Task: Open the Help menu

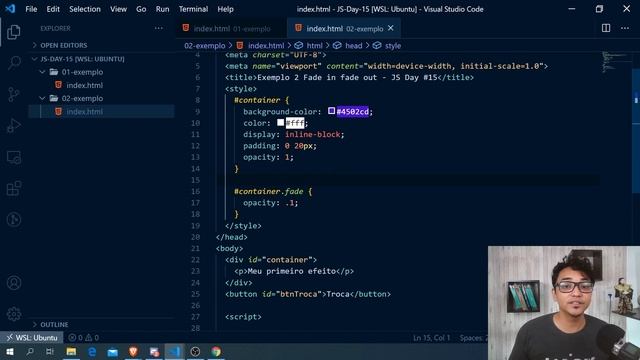Action: (225, 9)
